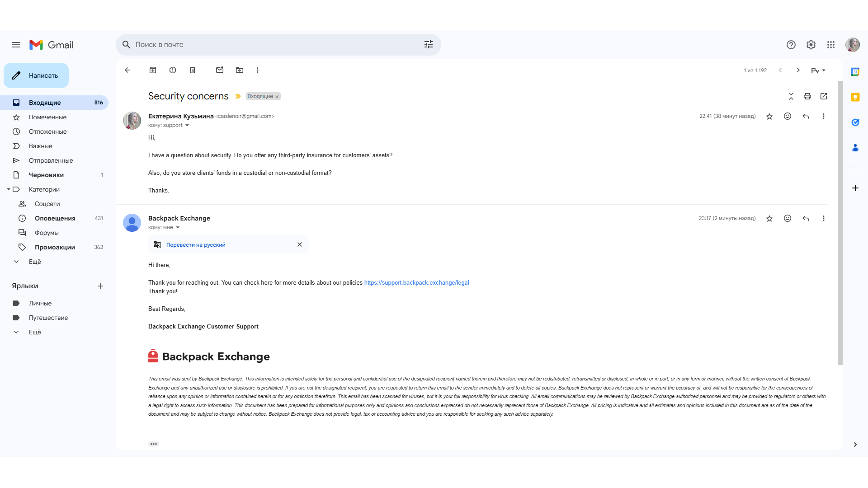The image size is (868, 488).
Task: Archive this conversation
Action: pos(153,70)
